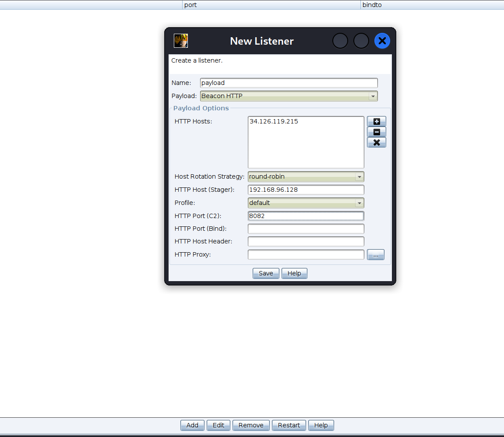Open the Host Rotation Strategy dropdown
504x437 pixels.
pyautogui.click(x=306, y=177)
